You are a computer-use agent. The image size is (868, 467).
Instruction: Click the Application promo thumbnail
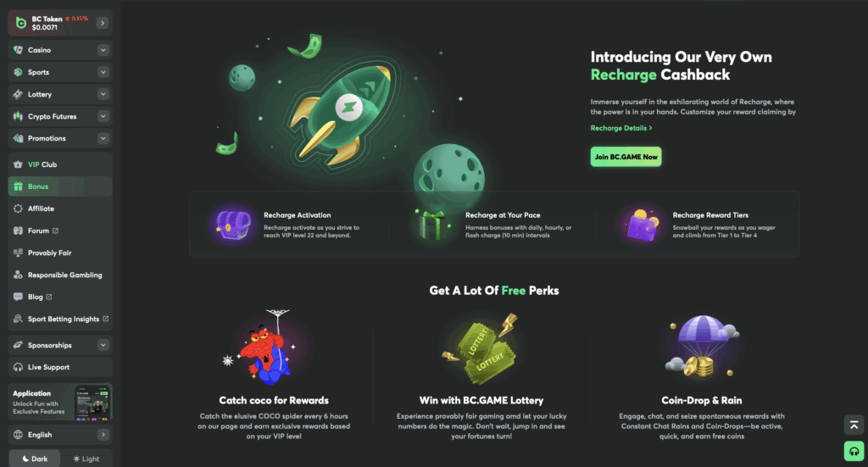92,403
